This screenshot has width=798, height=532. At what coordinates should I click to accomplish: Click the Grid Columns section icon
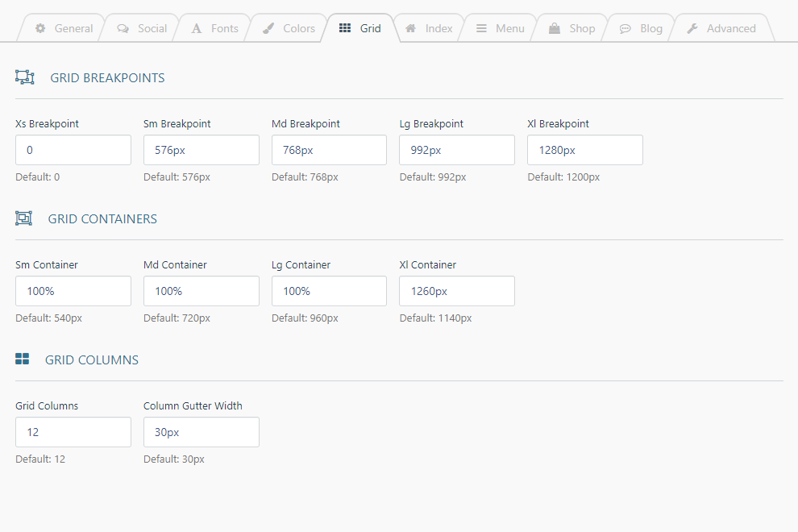pyautogui.click(x=23, y=360)
